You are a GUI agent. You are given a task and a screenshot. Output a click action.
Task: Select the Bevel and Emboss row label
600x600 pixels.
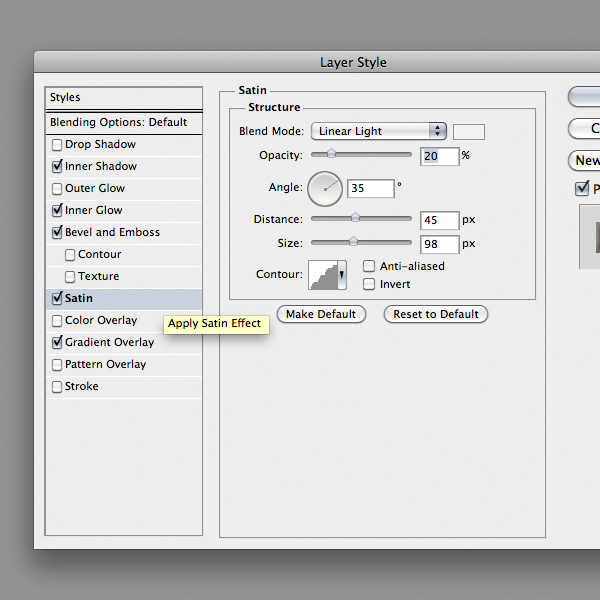pos(112,232)
